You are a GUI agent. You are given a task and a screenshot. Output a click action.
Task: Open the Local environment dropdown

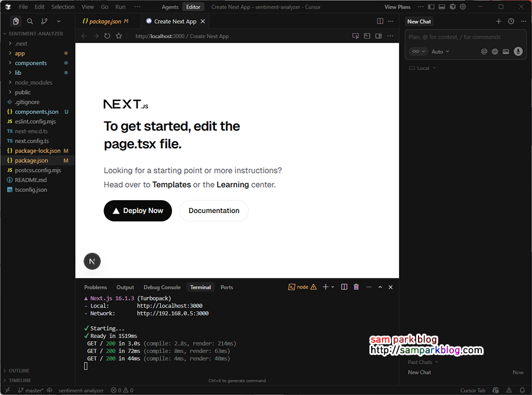coord(423,68)
